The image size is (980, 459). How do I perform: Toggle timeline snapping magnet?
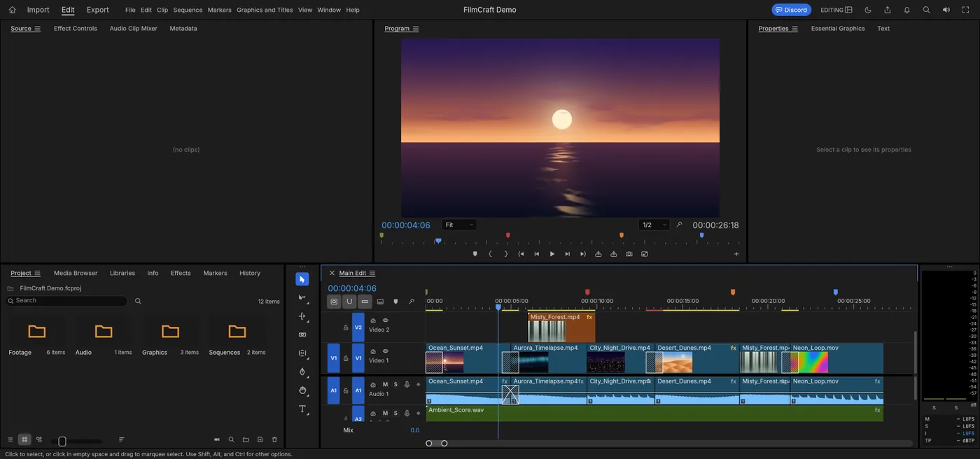[349, 302]
